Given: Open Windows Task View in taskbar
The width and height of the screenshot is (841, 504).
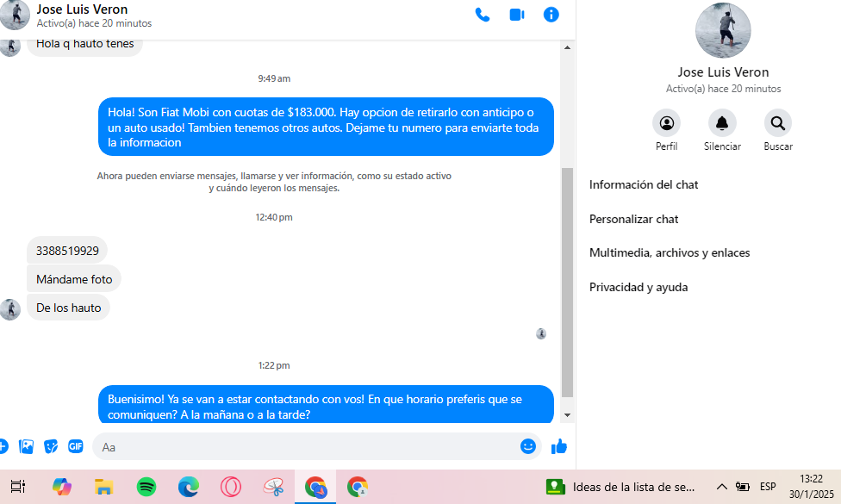Looking at the screenshot, I should (x=18, y=487).
